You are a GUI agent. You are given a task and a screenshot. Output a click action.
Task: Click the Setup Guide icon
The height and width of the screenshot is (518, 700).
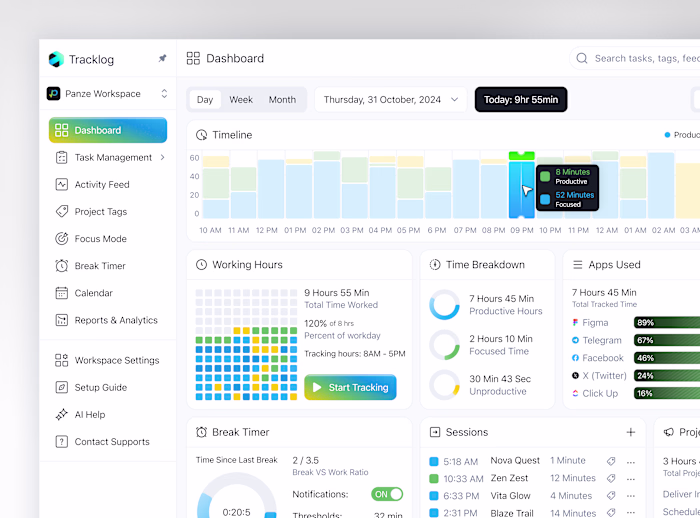coord(62,387)
